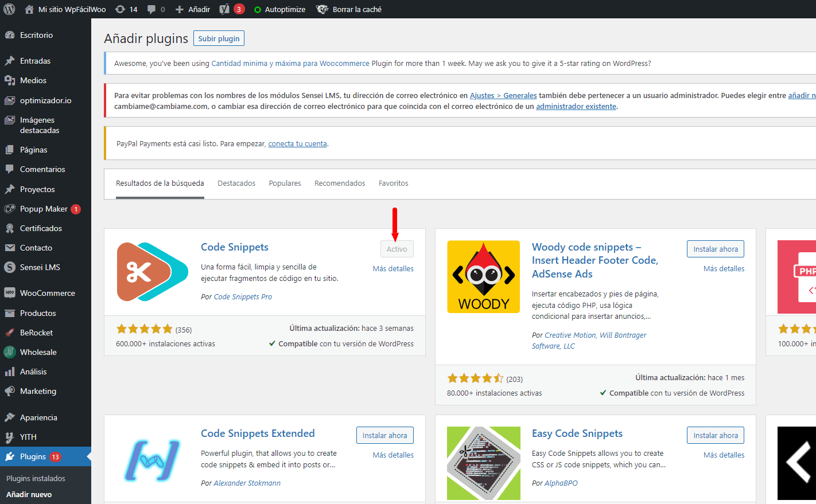This screenshot has width=816, height=504.
Task: Open YITH sidebar icon
Action: [x=10, y=437]
